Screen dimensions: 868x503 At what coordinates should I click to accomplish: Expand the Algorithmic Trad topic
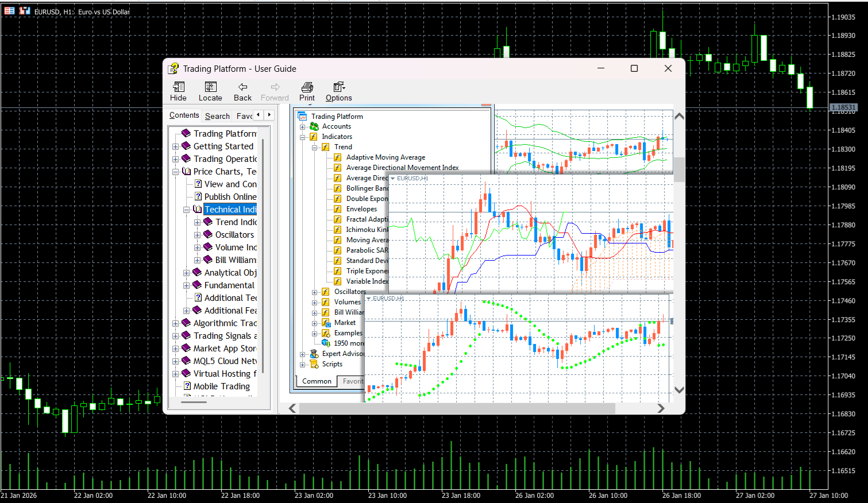pos(176,323)
